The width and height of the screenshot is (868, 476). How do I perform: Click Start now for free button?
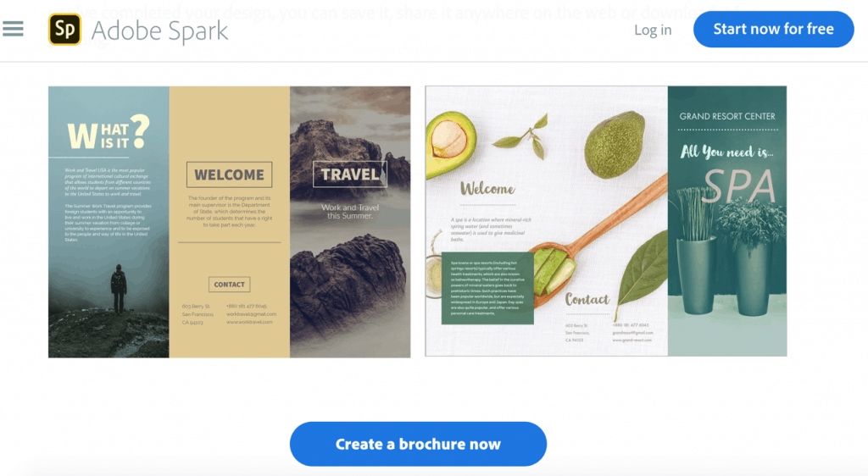coord(773,30)
